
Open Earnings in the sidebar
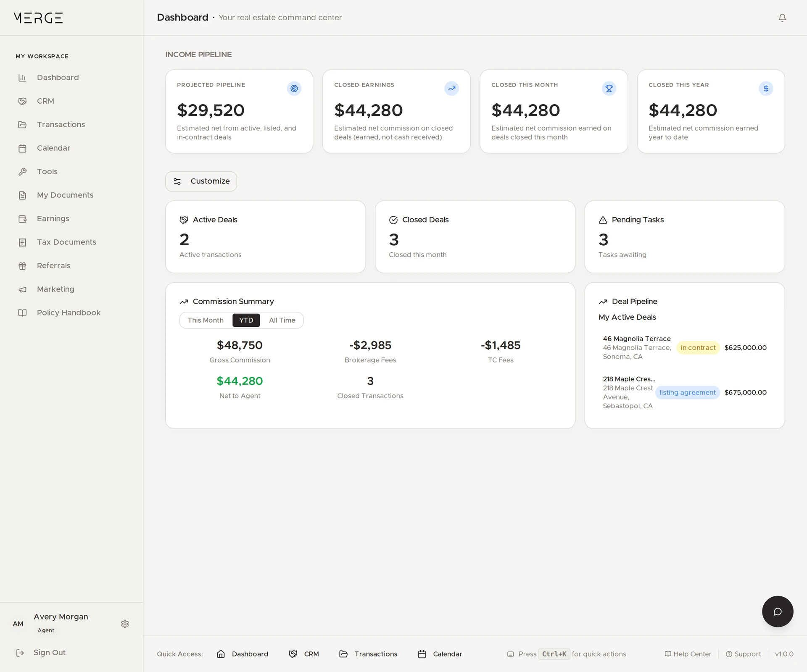click(x=71, y=219)
